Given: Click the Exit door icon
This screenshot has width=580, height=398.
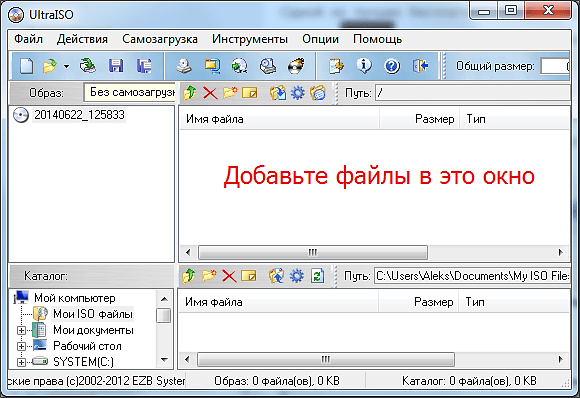Looking at the screenshot, I should pyautogui.click(x=421, y=66).
